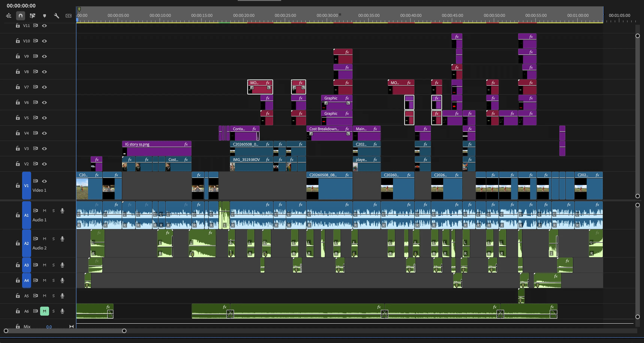This screenshot has width=644, height=343.
Task: Toggle the lock on the Mix track
Action: pyautogui.click(x=18, y=326)
